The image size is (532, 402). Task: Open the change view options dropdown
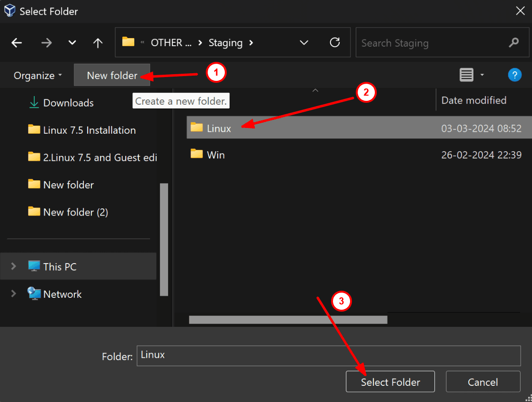click(482, 75)
